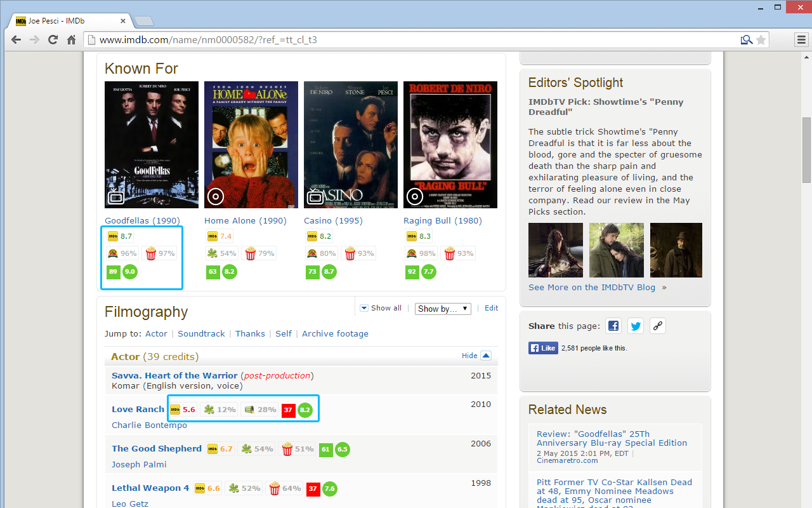Open the Casino (1995) link

pos(333,220)
